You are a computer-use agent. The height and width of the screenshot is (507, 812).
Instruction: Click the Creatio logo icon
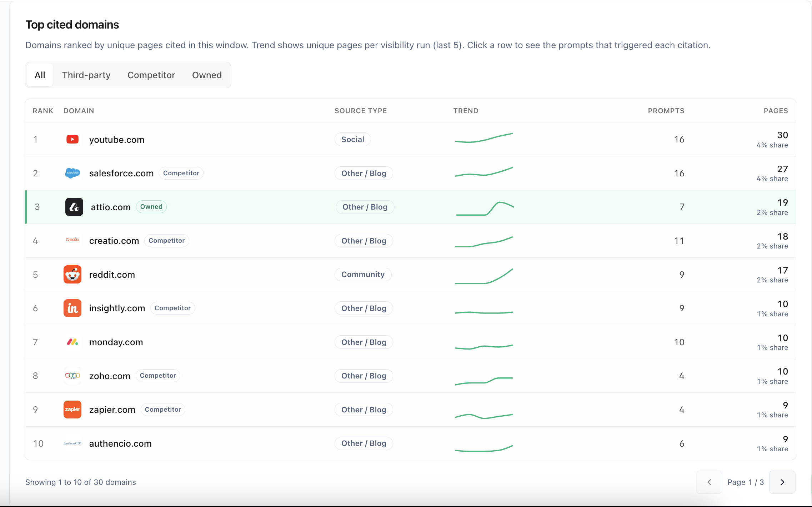(72, 240)
